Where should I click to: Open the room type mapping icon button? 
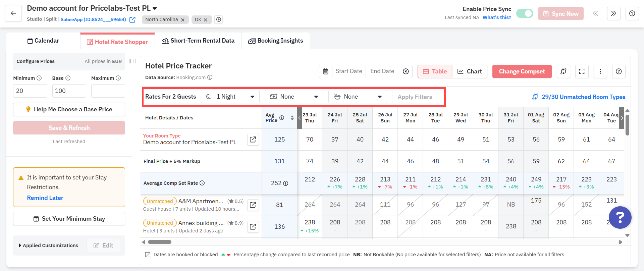pos(563,71)
